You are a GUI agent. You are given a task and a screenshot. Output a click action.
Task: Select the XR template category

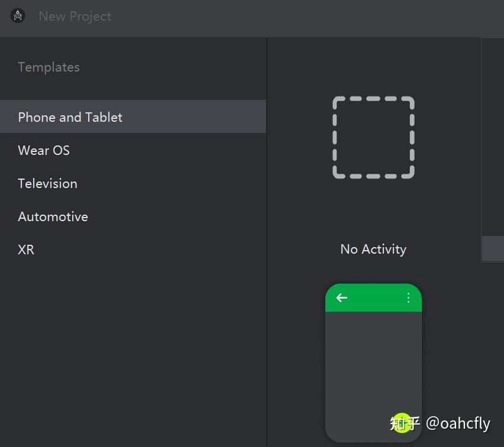pyautogui.click(x=26, y=250)
